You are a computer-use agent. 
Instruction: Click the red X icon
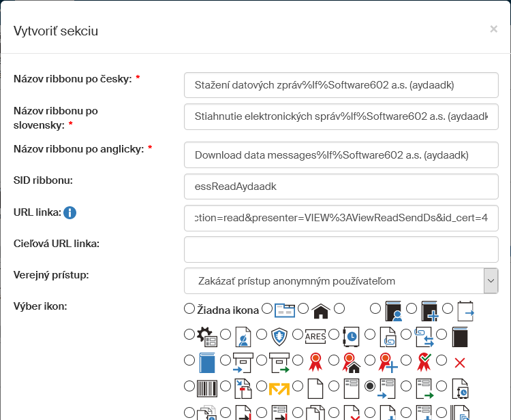(459, 362)
